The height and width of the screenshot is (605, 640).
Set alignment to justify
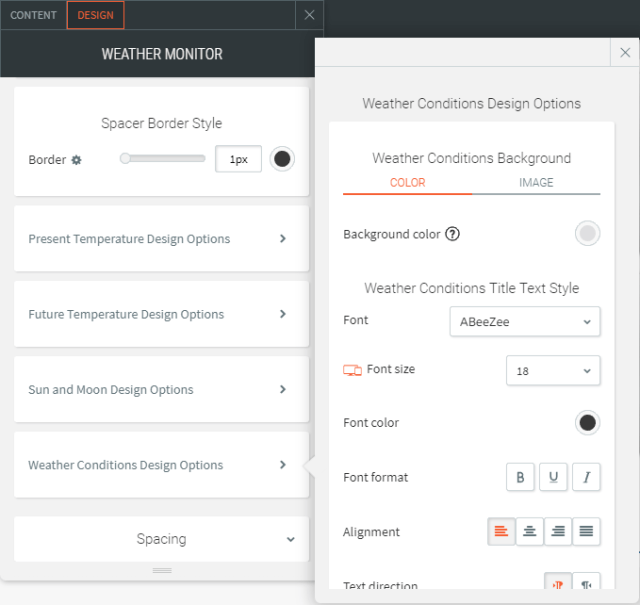(x=587, y=532)
